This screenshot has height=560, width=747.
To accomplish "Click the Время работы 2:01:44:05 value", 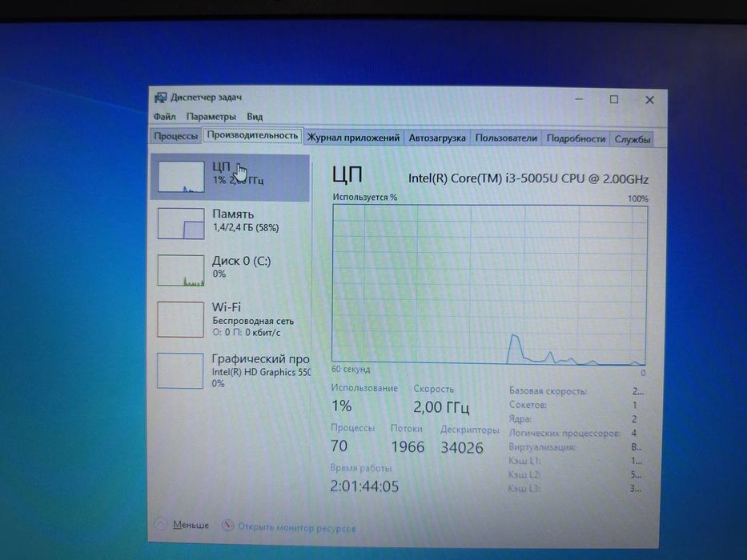I will (x=364, y=486).
